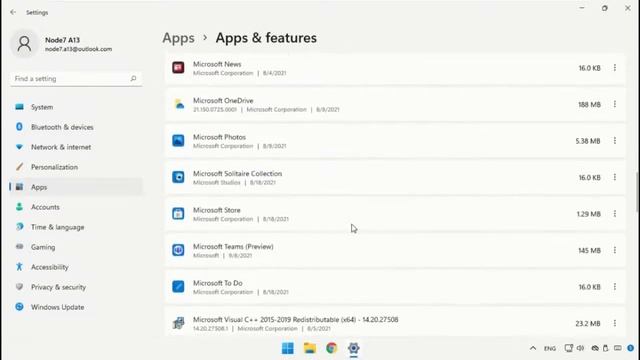This screenshot has width=640, height=360.
Task: Open options menu for Microsoft News
Action: point(615,68)
